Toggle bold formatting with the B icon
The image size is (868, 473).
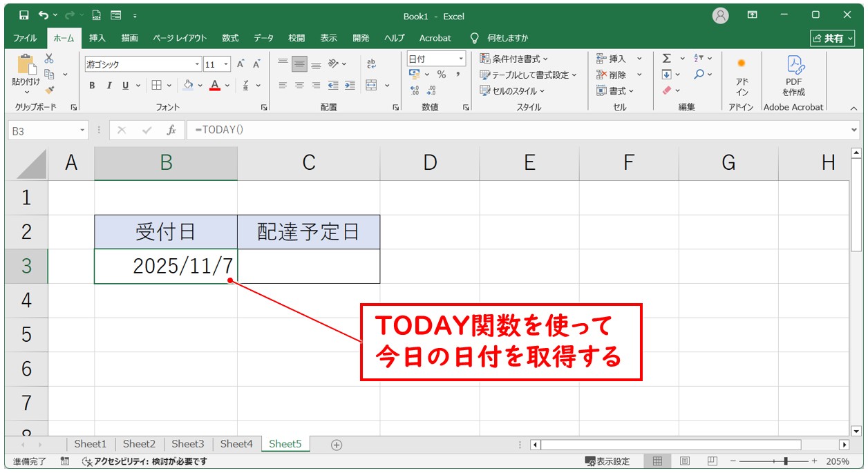pos(91,86)
